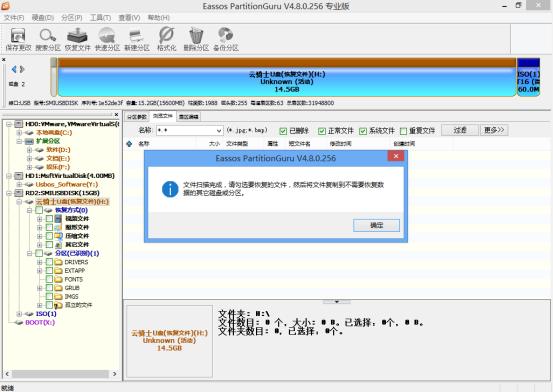Toggle the Normal Files (正常文件) checkbox
The height and width of the screenshot is (392, 553).
(x=321, y=131)
